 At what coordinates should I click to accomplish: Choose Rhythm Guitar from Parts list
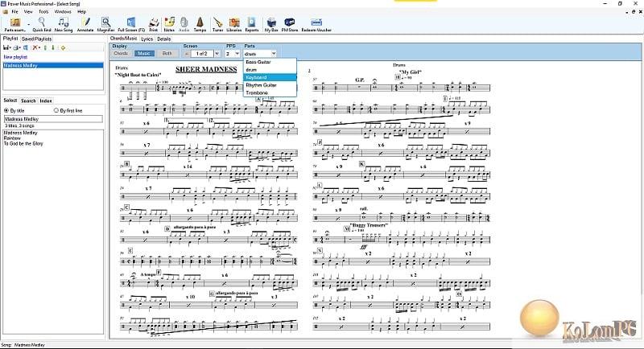[270, 85]
